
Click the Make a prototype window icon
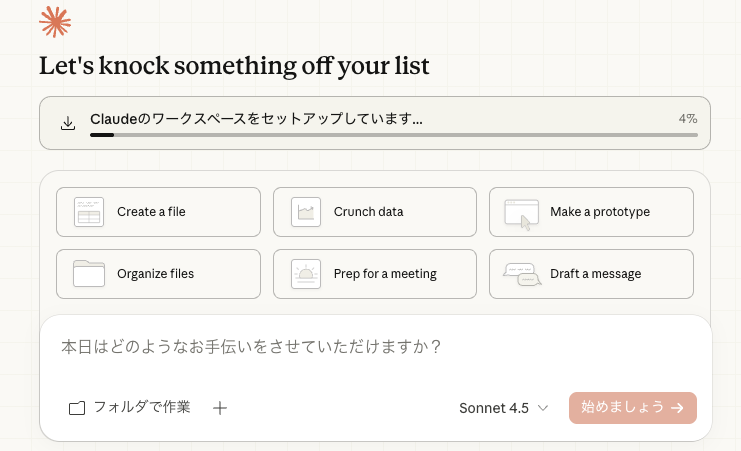tap(522, 214)
